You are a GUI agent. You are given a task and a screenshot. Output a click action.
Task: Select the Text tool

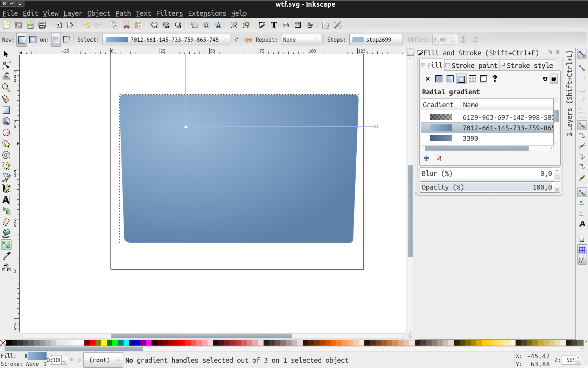(x=6, y=200)
